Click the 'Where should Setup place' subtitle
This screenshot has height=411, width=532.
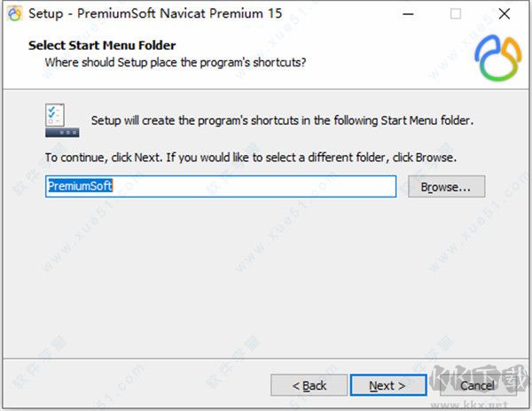(176, 62)
